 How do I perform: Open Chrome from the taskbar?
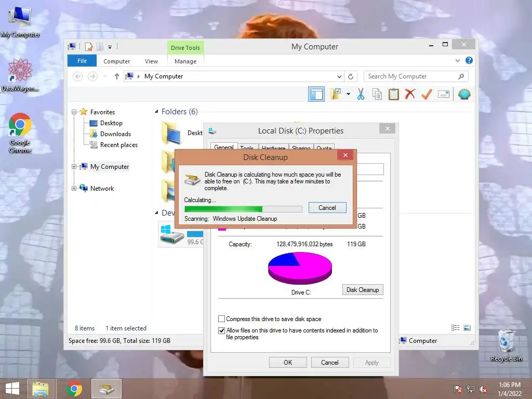click(x=74, y=389)
